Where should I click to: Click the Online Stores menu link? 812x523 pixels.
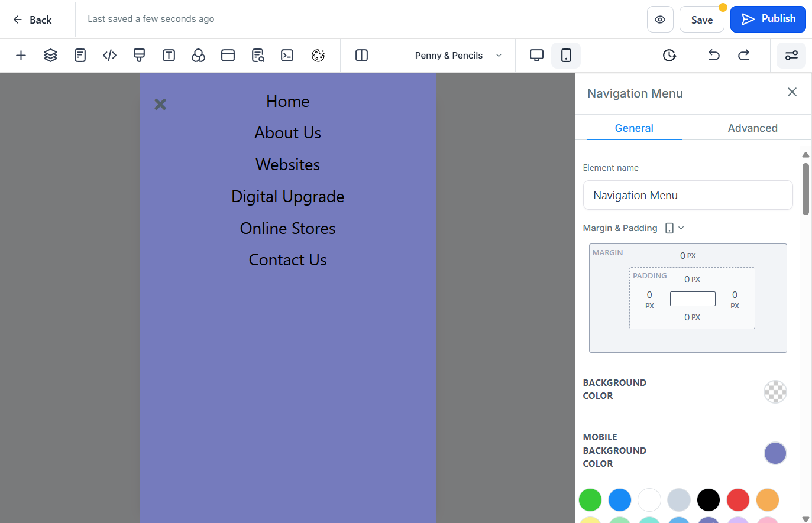pos(287,229)
